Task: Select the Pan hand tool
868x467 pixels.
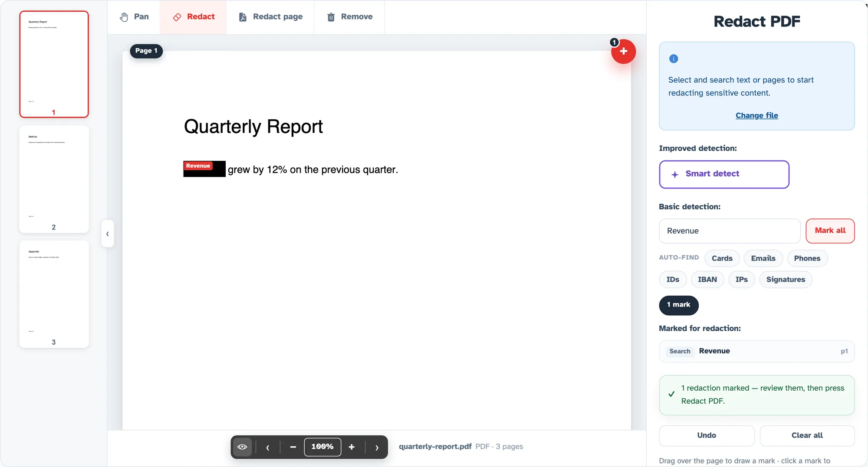Action: click(x=134, y=17)
